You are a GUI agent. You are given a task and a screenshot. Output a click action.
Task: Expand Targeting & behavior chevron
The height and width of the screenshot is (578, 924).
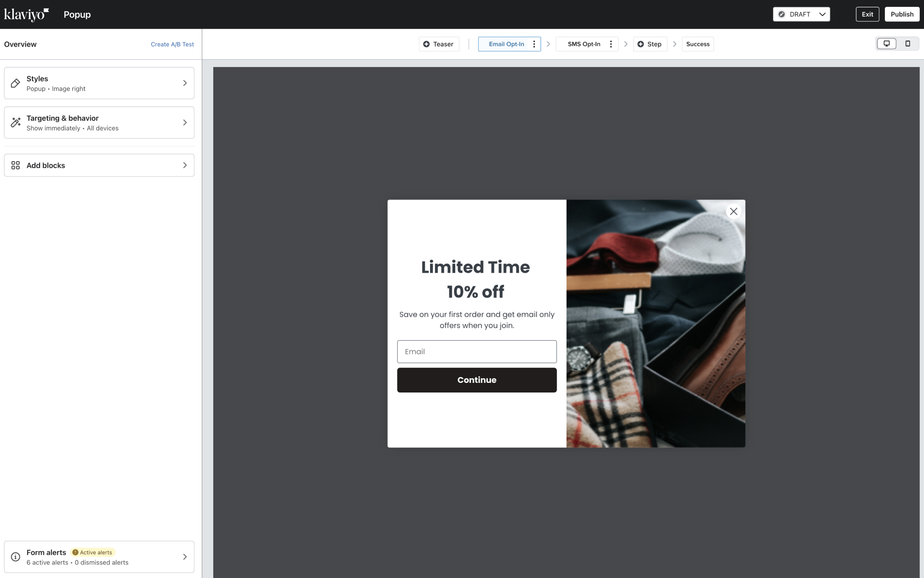pos(185,122)
